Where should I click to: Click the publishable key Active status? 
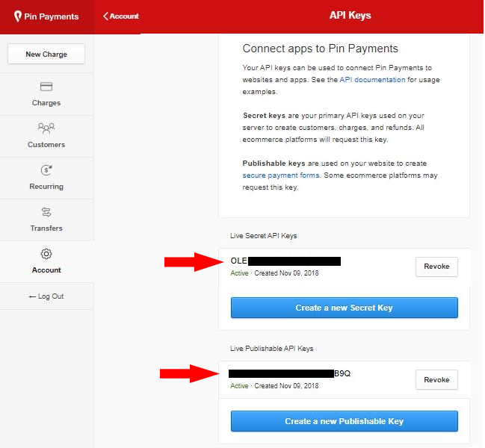(239, 386)
